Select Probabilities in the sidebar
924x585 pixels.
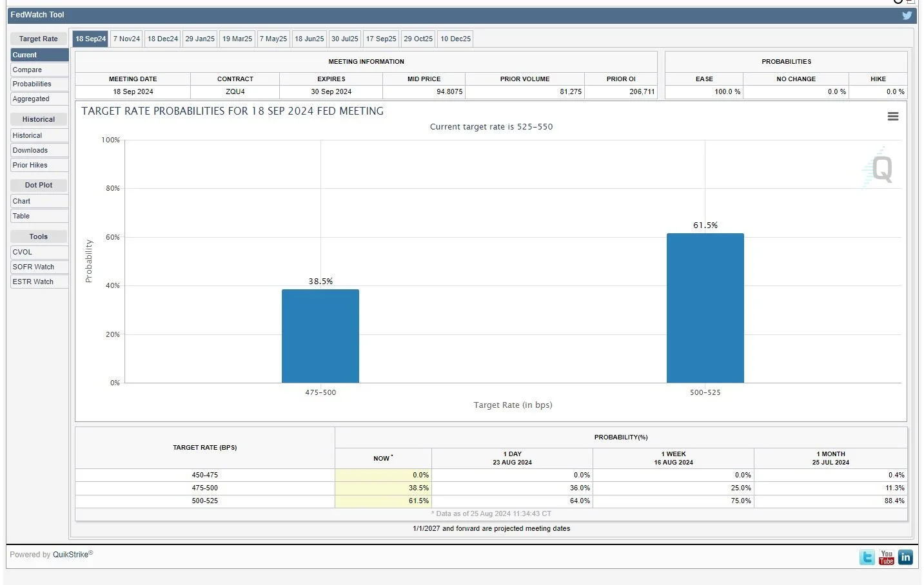39,84
